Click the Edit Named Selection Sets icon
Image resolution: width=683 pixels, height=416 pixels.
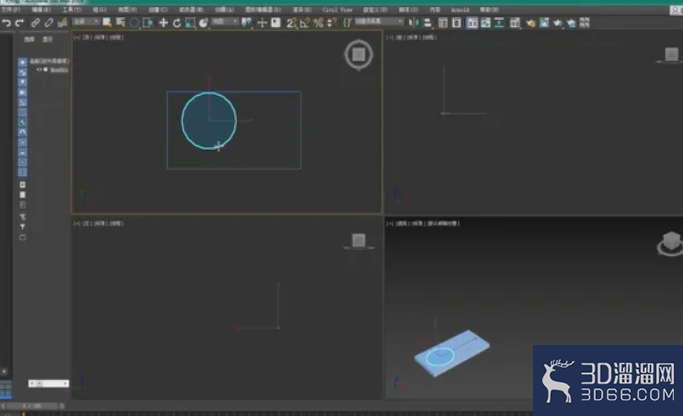[x=347, y=23]
